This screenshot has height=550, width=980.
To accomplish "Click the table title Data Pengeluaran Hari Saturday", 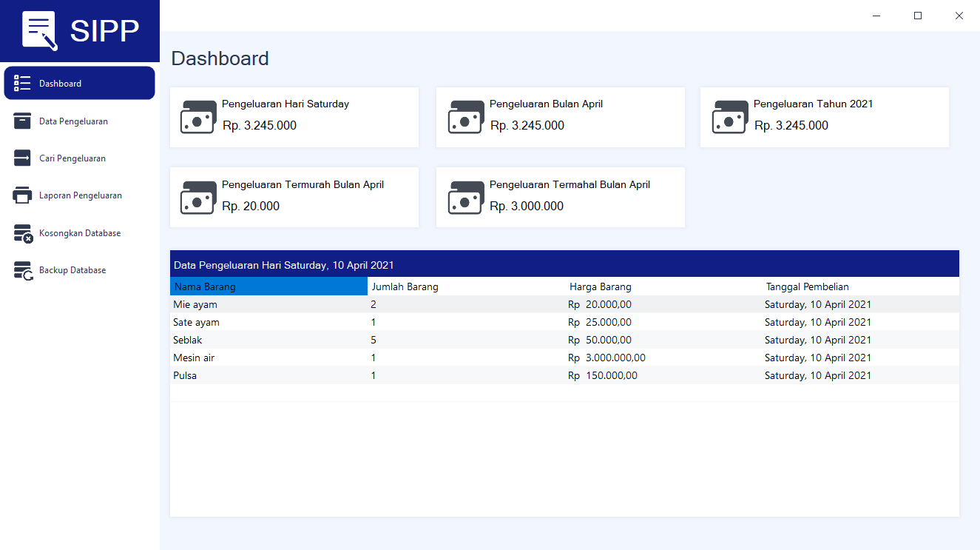I will (x=284, y=265).
